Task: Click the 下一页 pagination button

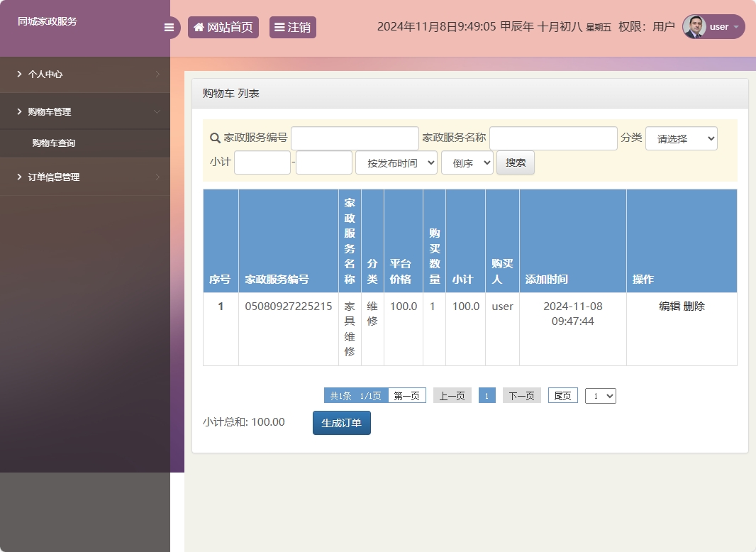Action: 521,395
